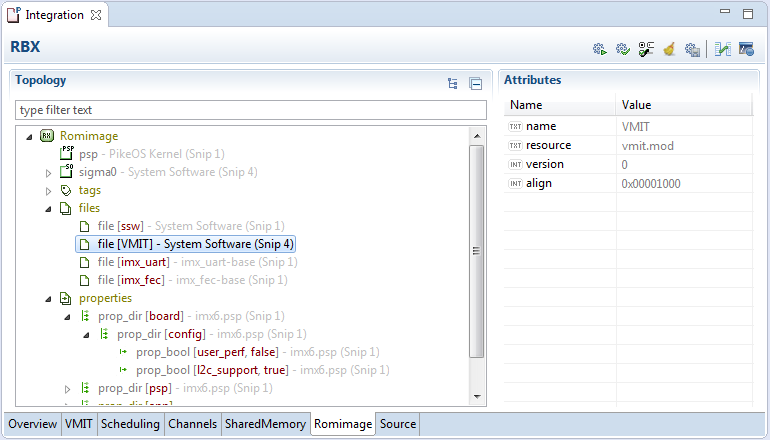The height and width of the screenshot is (440, 770).
Task: Click the gear with checkmark icon
Action: (622, 48)
